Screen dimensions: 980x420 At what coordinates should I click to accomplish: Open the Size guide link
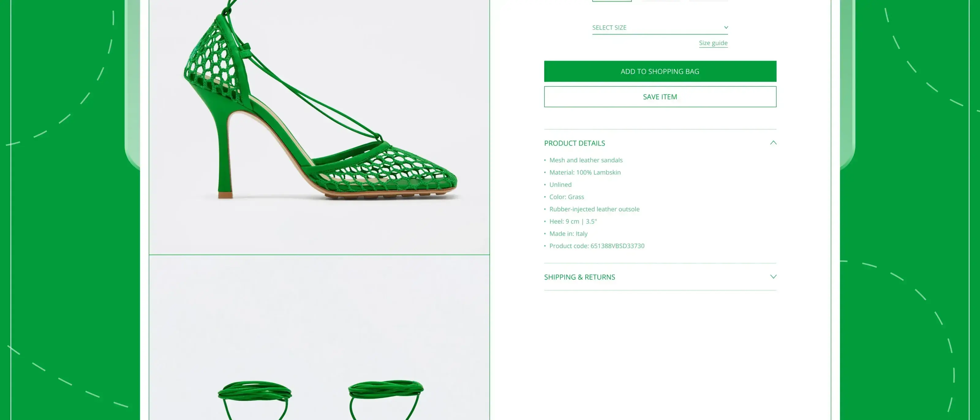click(x=713, y=43)
